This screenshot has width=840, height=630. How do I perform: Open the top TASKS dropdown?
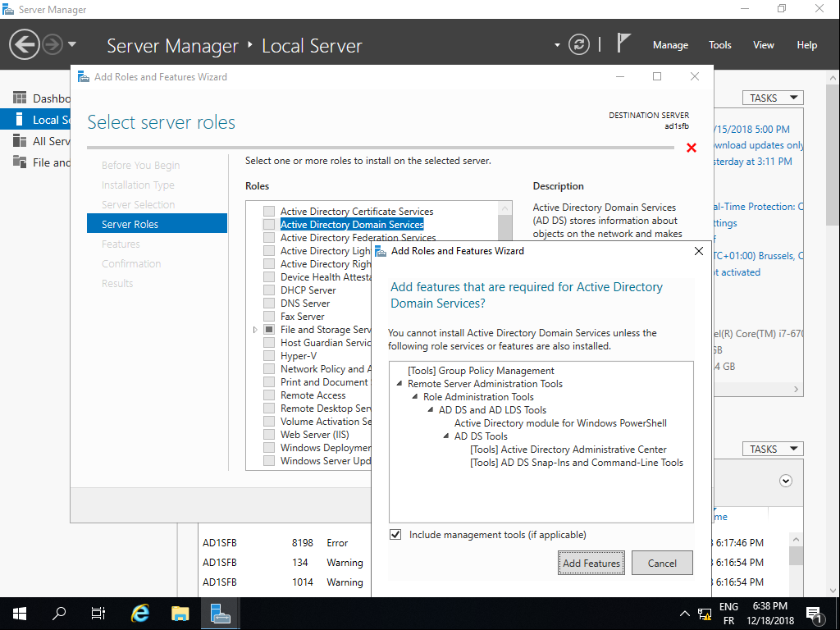point(773,98)
